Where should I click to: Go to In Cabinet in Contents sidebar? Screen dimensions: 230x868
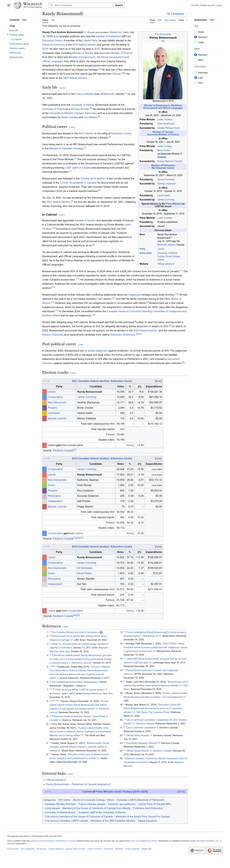(x=16, y=39)
